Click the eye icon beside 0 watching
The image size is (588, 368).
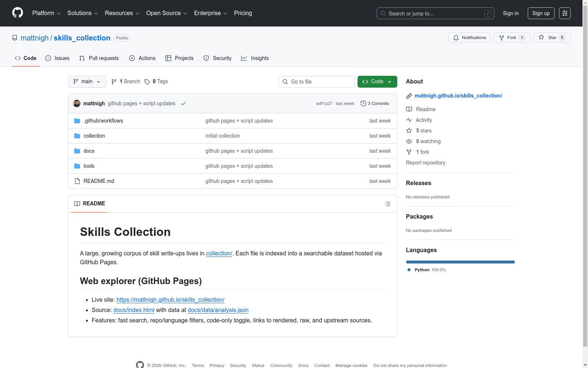point(409,141)
